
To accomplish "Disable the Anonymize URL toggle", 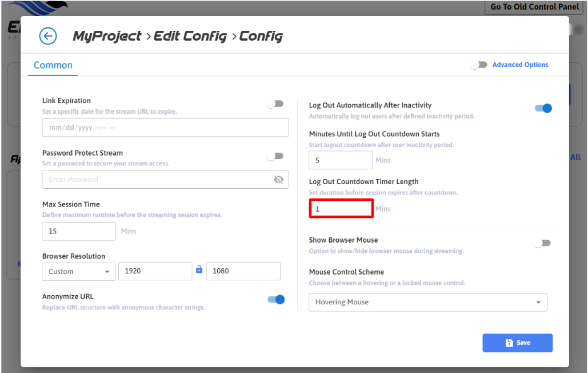I will (276, 299).
